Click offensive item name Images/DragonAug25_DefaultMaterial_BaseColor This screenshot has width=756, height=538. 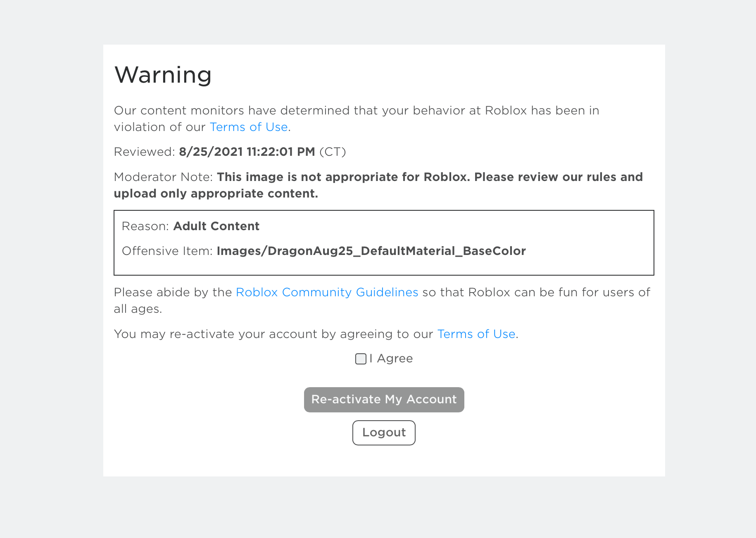click(x=371, y=251)
